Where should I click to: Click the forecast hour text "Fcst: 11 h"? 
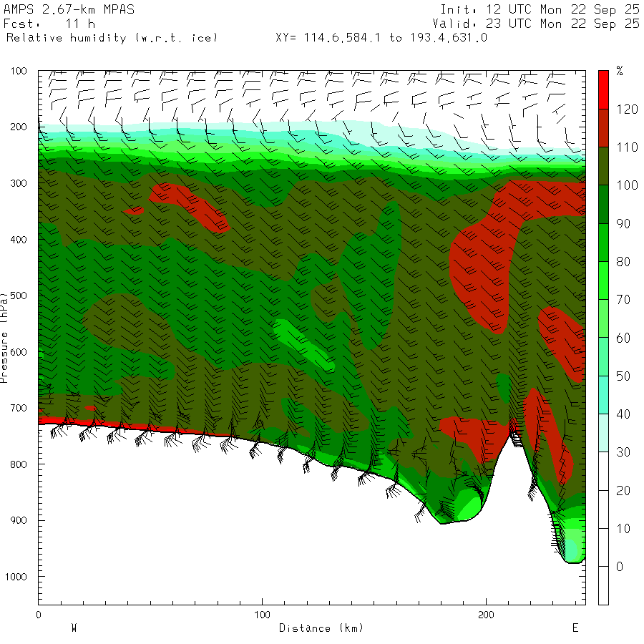(x=49, y=24)
